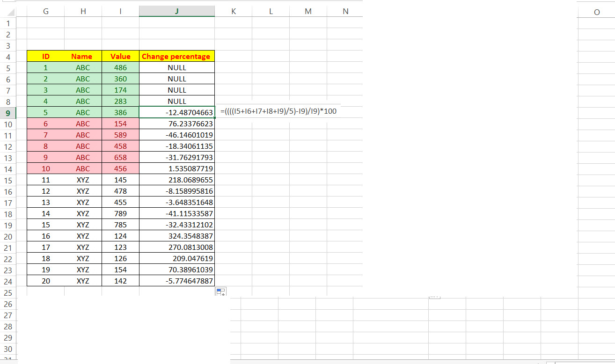The image size is (615, 364).
Task: Select cell with value 486
Action: point(120,67)
